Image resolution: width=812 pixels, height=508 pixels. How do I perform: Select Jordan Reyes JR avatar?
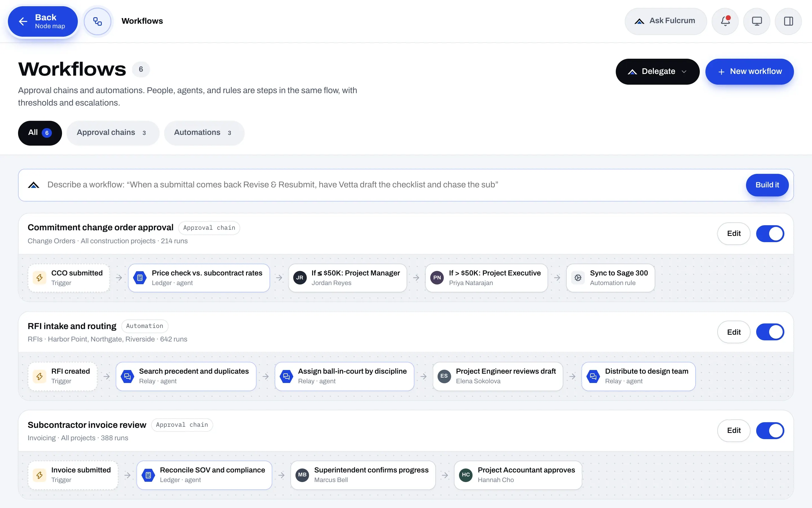tap(300, 278)
